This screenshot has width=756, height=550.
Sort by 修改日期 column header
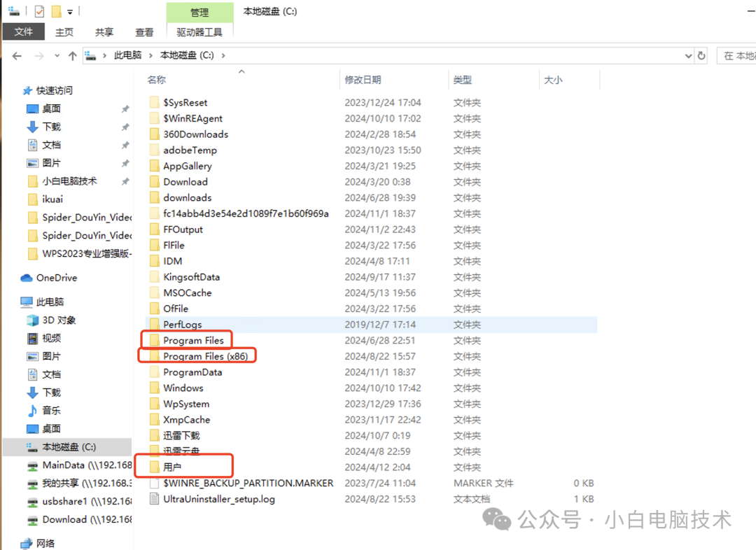[363, 80]
